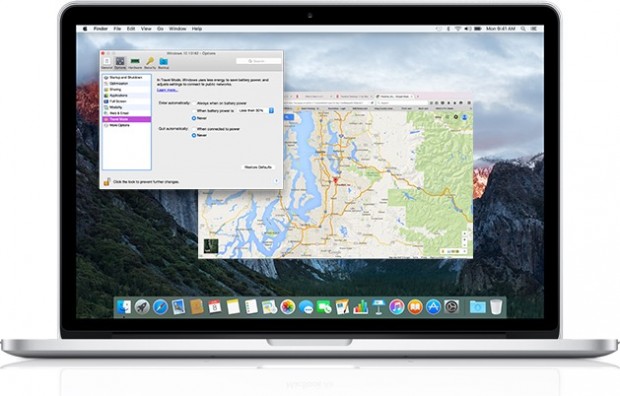The height and width of the screenshot is (396, 620).
Task: Click the Restore Defaults button
Action: click(x=258, y=167)
